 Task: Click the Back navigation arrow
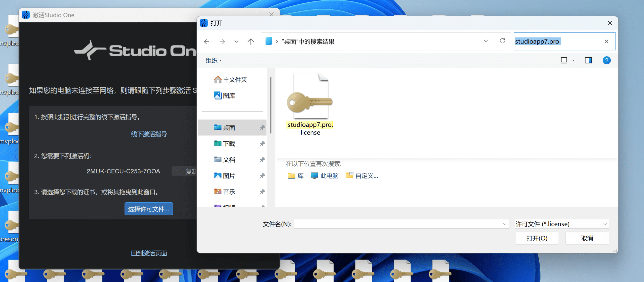[207, 41]
